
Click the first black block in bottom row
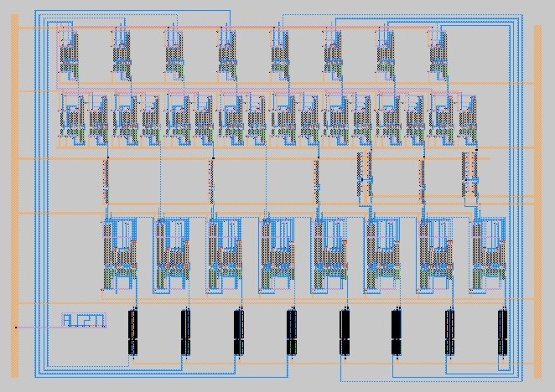click(132, 332)
